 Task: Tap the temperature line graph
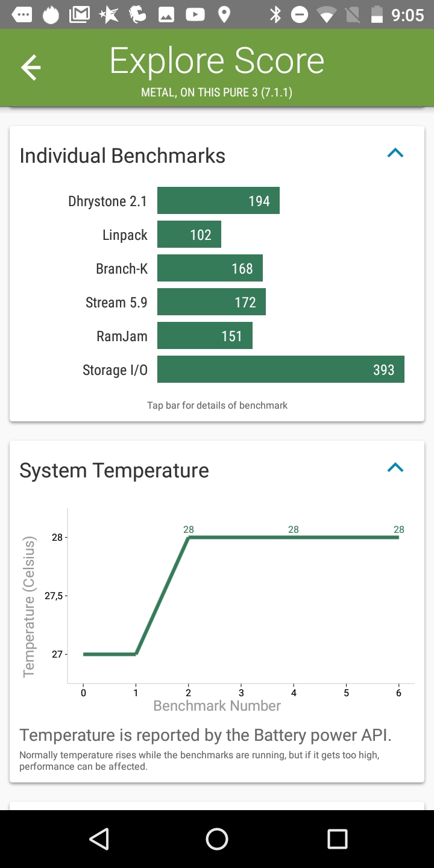[241, 597]
